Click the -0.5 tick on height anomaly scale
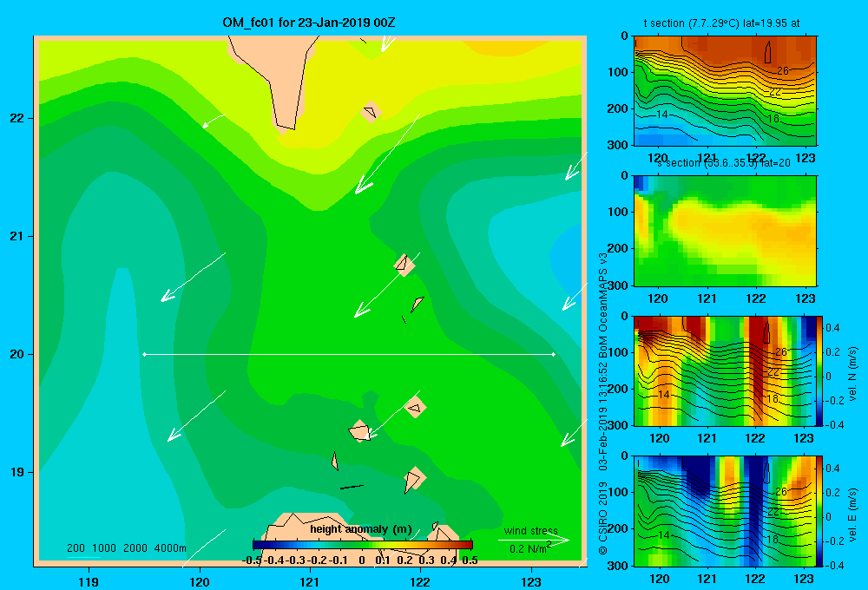868x590 pixels. (x=252, y=560)
